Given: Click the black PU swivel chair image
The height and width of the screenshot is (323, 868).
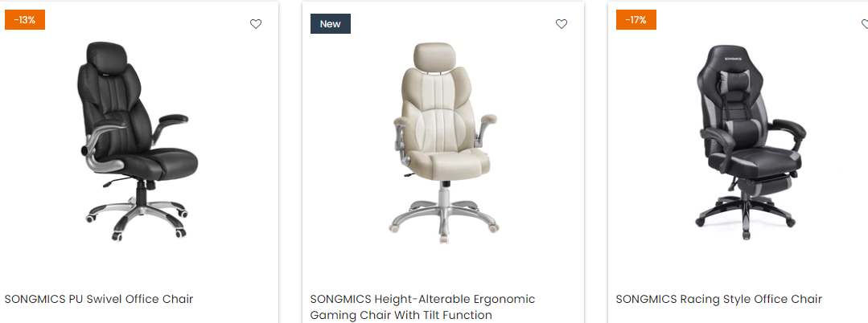Looking at the screenshot, I should [138, 141].
